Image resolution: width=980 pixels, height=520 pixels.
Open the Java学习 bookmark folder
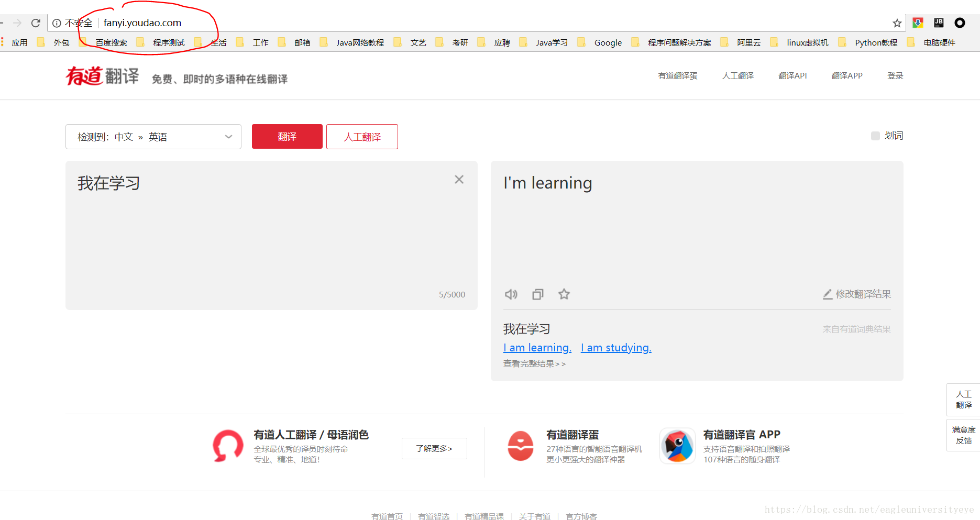(x=544, y=42)
